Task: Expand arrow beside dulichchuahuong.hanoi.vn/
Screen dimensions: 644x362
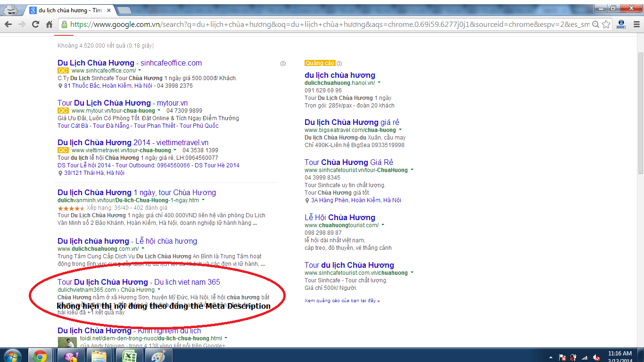Action: pos(379,82)
